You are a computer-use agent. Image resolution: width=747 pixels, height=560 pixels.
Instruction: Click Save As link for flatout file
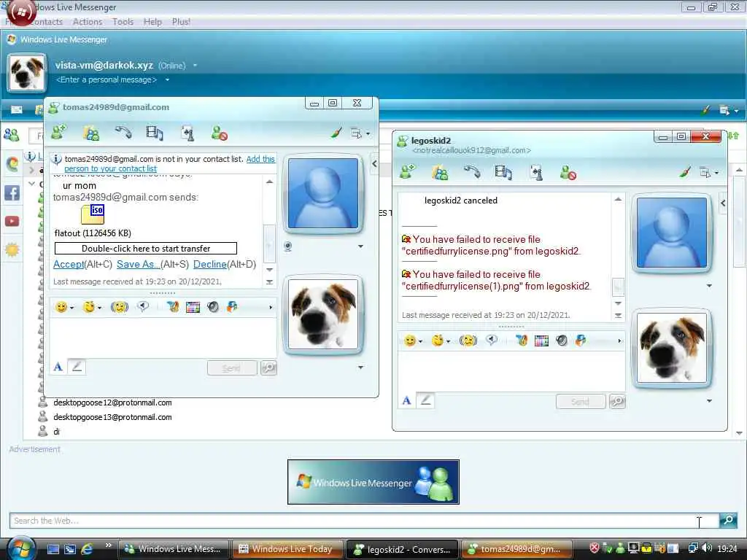pos(138,264)
